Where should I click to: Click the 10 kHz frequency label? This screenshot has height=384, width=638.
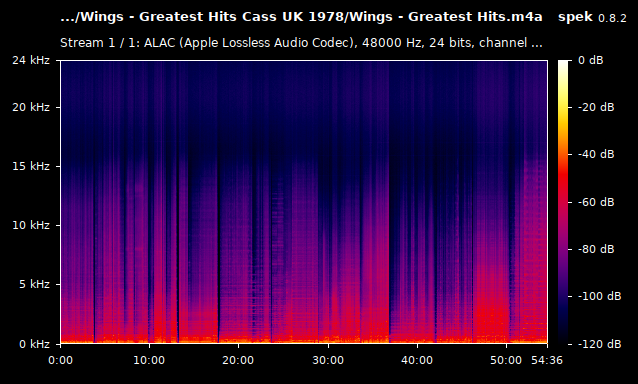coord(31,225)
